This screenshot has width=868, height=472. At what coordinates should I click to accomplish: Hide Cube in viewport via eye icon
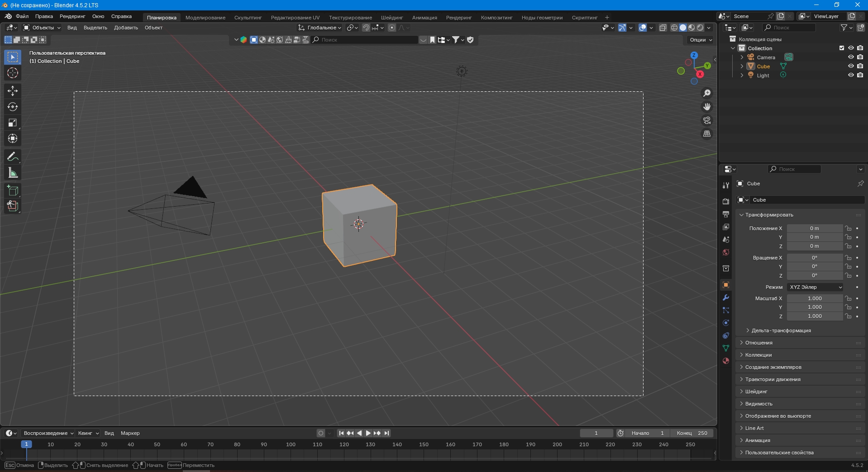coord(851,66)
